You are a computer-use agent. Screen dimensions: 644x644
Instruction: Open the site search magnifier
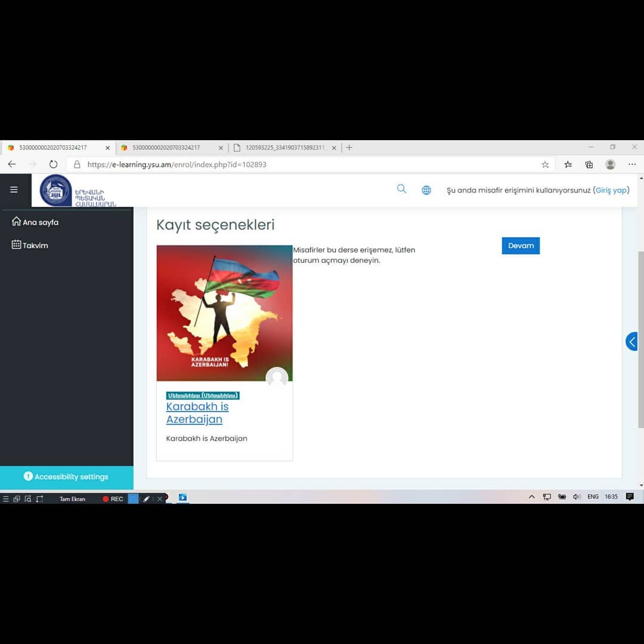pos(402,189)
